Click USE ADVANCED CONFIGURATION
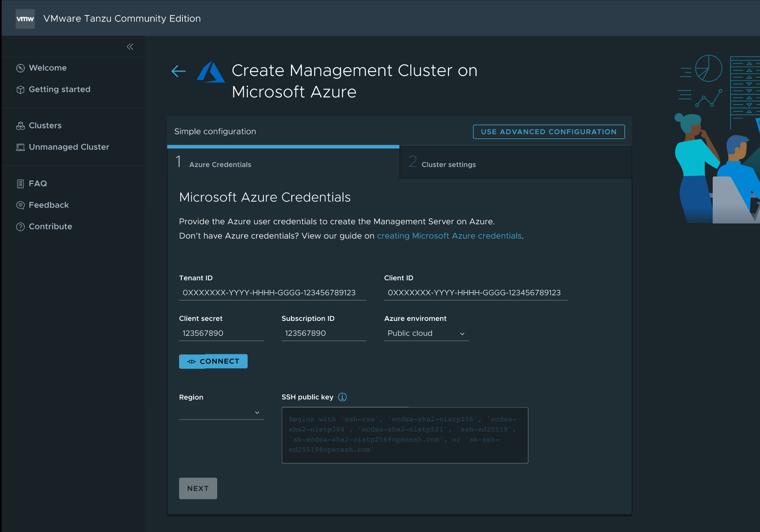Viewport: 760px width, 532px height. (x=549, y=132)
